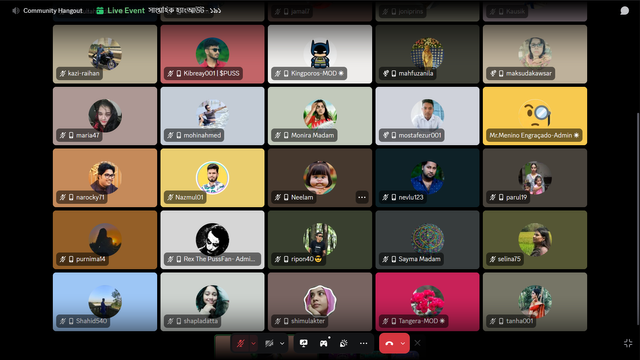This screenshot has width=640, height=360.
Task: Click the phone icon on nevlu123's label
Action: coord(393,197)
